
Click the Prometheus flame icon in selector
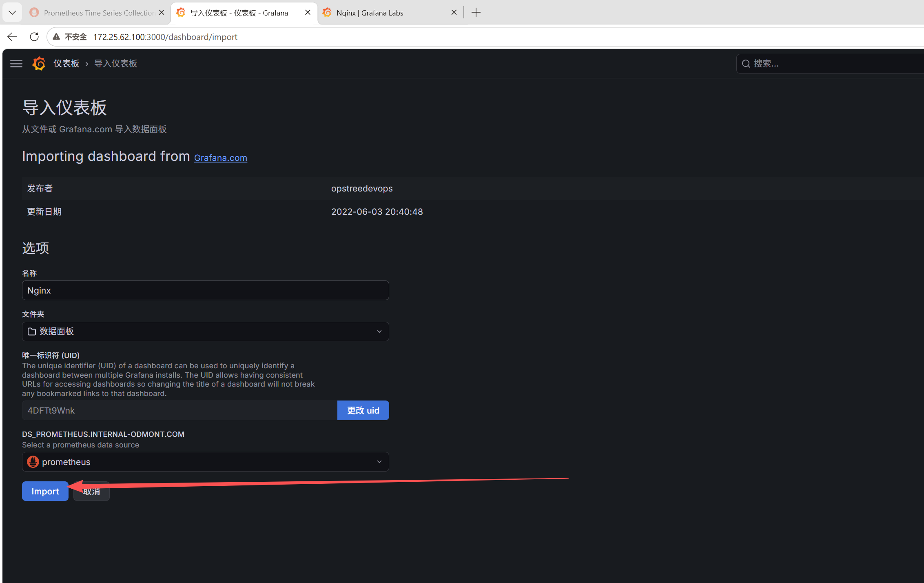coord(33,462)
